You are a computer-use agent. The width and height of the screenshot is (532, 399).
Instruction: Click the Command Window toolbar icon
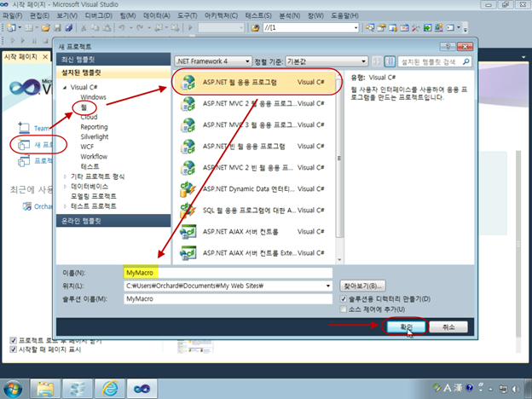tap(450, 27)
